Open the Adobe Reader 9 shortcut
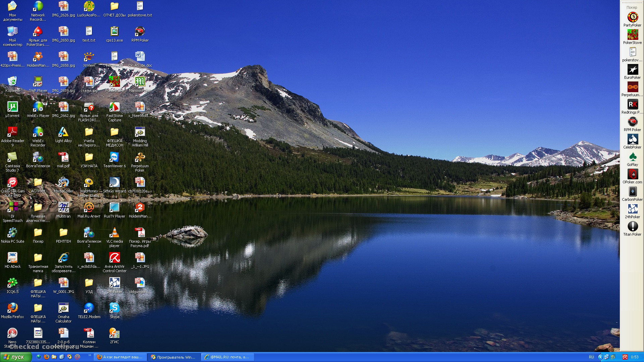Image resolution: width=644 pixels, height=362 pixels. point(12,132)
